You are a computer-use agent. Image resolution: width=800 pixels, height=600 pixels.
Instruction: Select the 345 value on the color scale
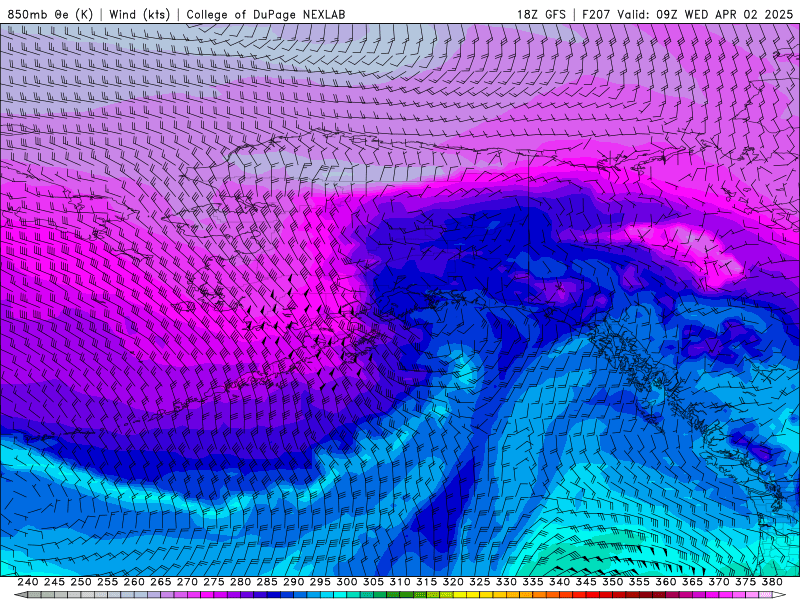586,582
